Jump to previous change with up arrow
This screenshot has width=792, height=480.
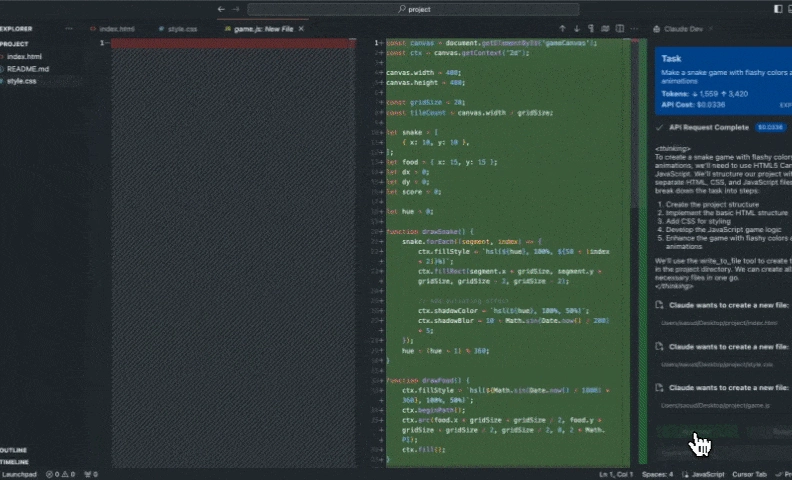(x=562, y=29)
